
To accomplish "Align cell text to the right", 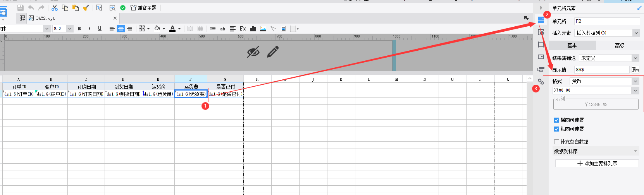I will click(129, 29).
